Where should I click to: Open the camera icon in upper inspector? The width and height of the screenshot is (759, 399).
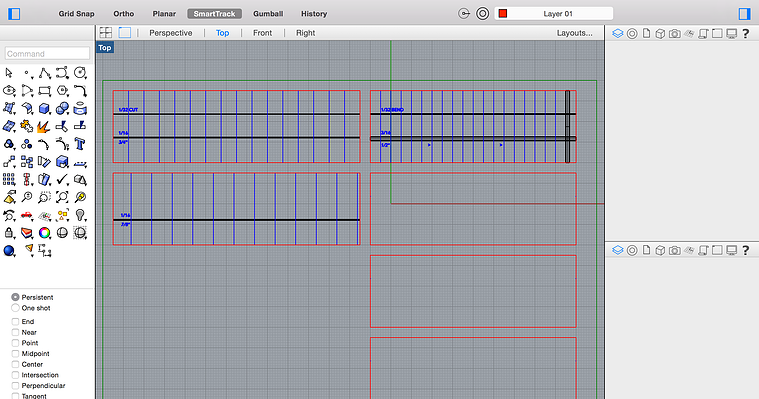pyautogui.click(x=674, y=33)
